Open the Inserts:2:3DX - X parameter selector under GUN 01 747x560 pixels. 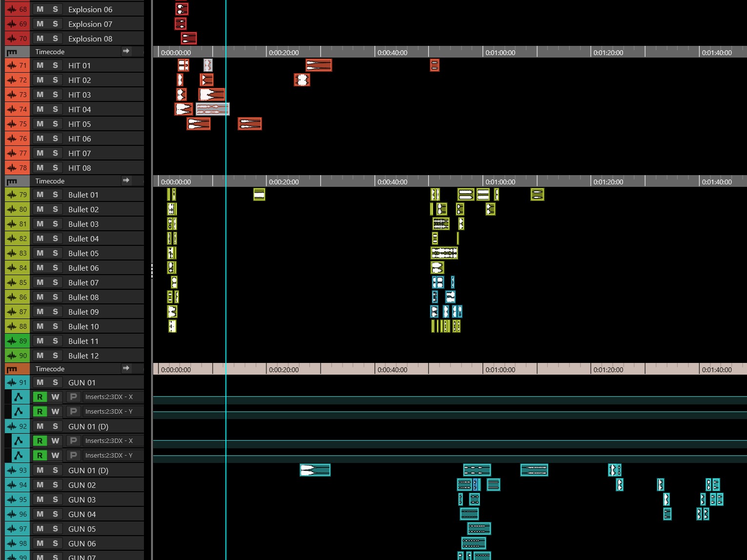pyautogui.click(x=109, y=397)
